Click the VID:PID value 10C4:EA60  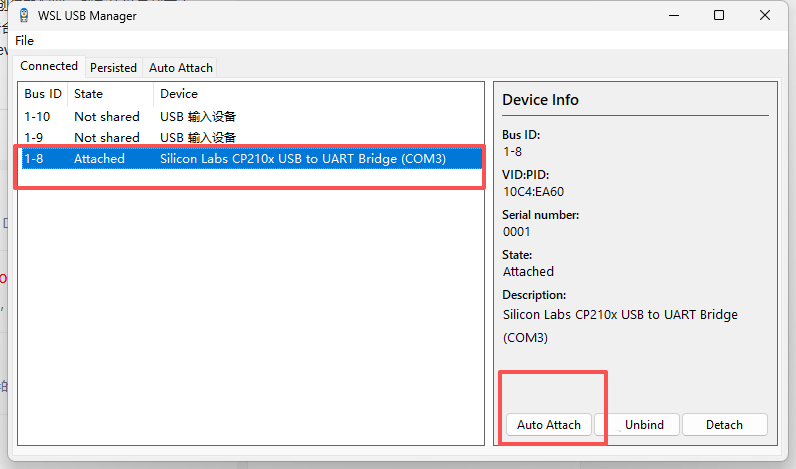click(534, 192)
